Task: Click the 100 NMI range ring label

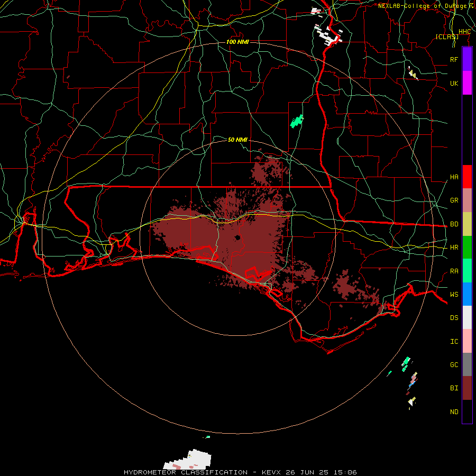Action: 237,42
